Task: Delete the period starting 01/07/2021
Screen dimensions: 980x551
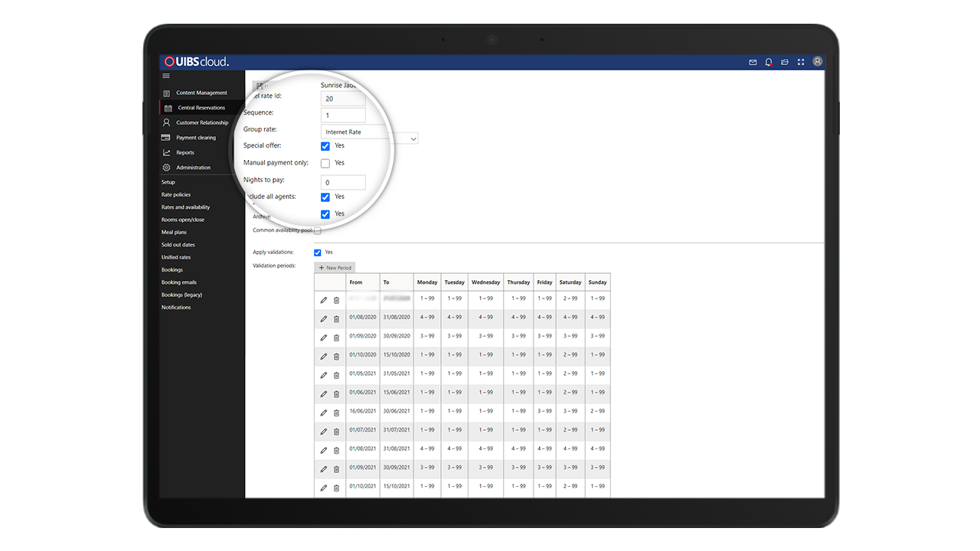Action: pos(336,432)
